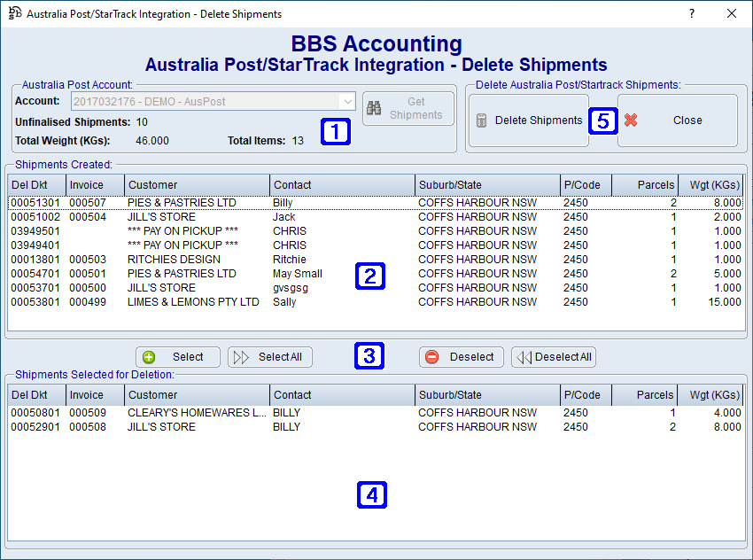Click the Deselect All double-arrow icon
This screenshot has width=753, height=560.
pos(523,357)
